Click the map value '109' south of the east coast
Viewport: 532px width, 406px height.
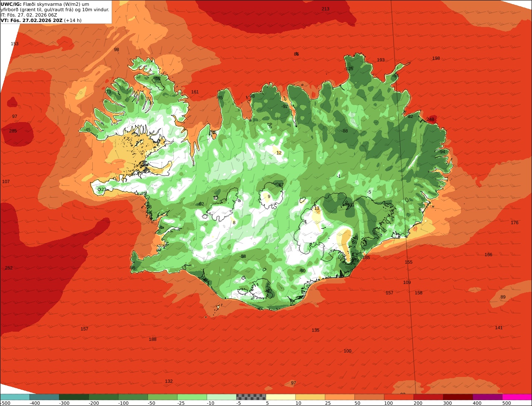coord(407,282)
